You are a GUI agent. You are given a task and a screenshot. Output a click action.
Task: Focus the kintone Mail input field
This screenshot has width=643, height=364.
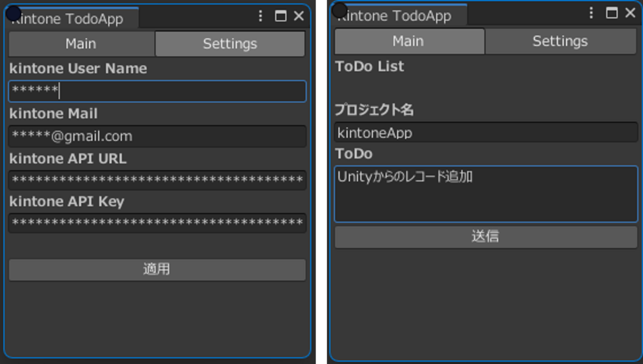pyautogui.click(x=157, y=136)
